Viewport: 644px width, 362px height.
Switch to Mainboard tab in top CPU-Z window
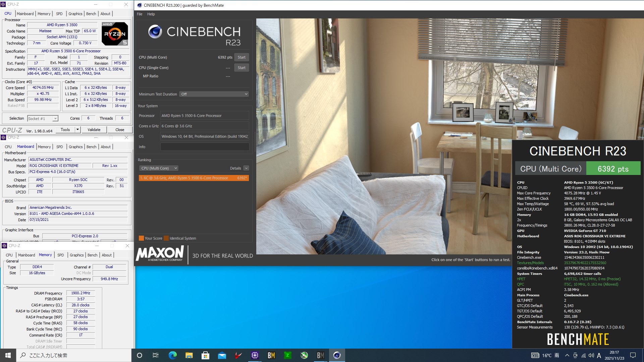[25, 14]
